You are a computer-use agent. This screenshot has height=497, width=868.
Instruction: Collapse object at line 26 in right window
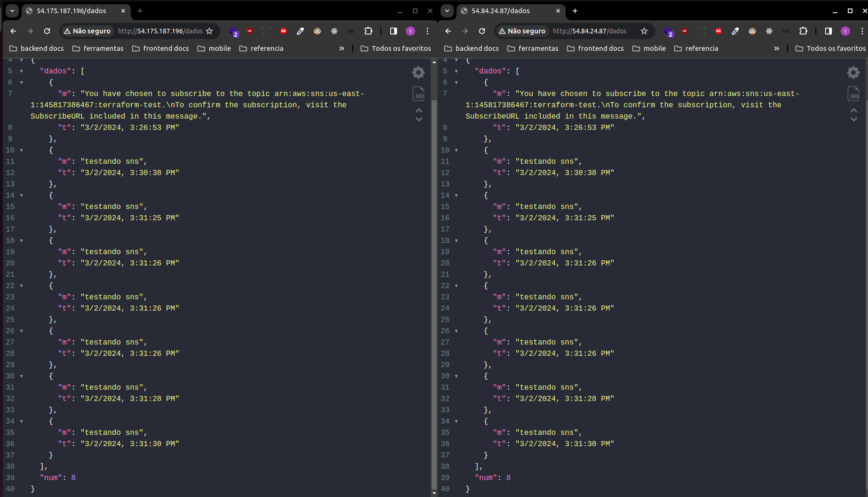point(456,331)
